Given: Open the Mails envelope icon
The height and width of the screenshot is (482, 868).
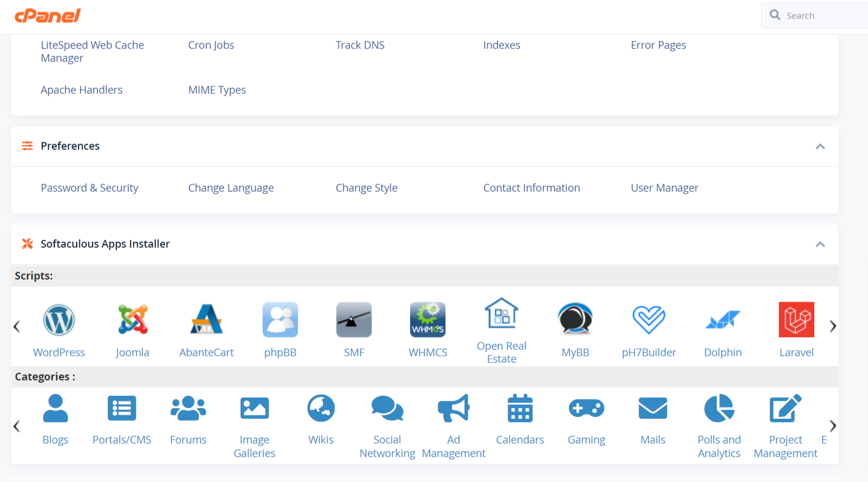Looking at the screenshot, I should 653,408.
